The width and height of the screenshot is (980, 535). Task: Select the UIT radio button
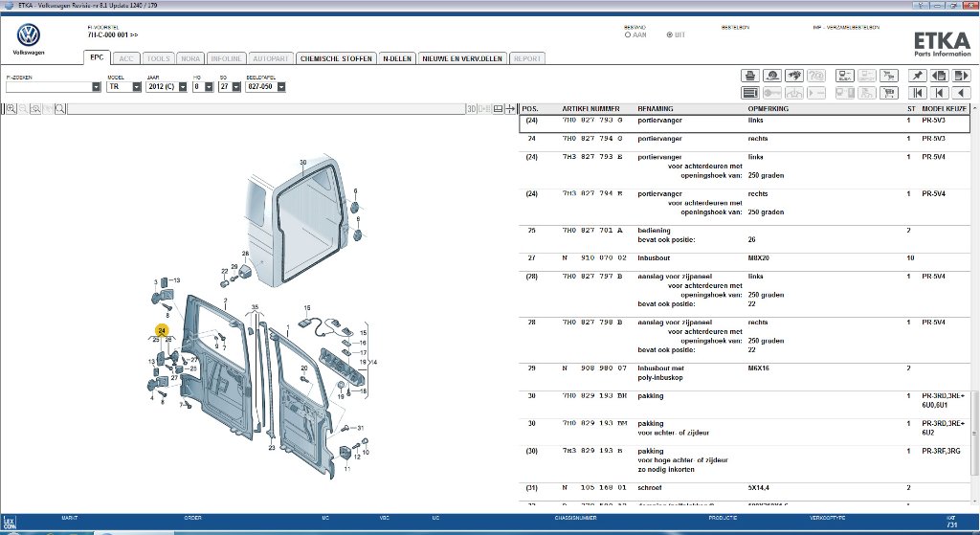point(670,35)
